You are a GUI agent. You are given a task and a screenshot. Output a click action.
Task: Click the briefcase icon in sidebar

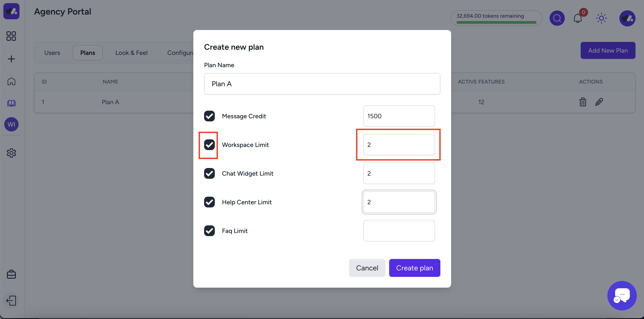click(11, 274)
